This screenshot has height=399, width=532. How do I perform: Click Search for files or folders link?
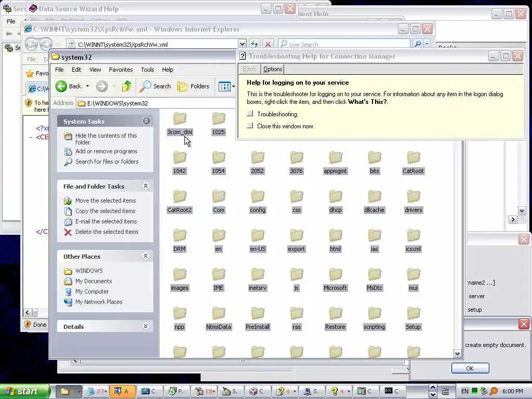101,162
